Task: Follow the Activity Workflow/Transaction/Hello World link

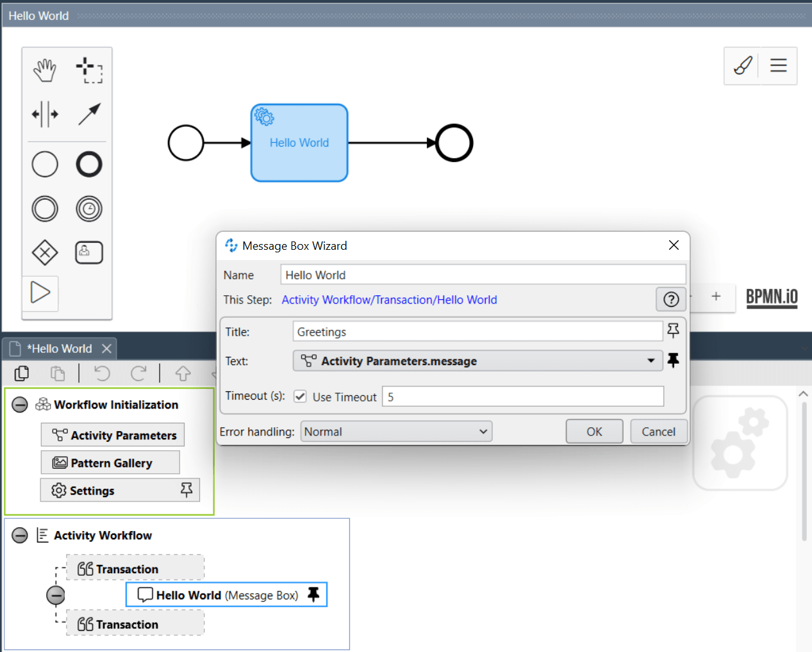Action: tap(389, 299)
